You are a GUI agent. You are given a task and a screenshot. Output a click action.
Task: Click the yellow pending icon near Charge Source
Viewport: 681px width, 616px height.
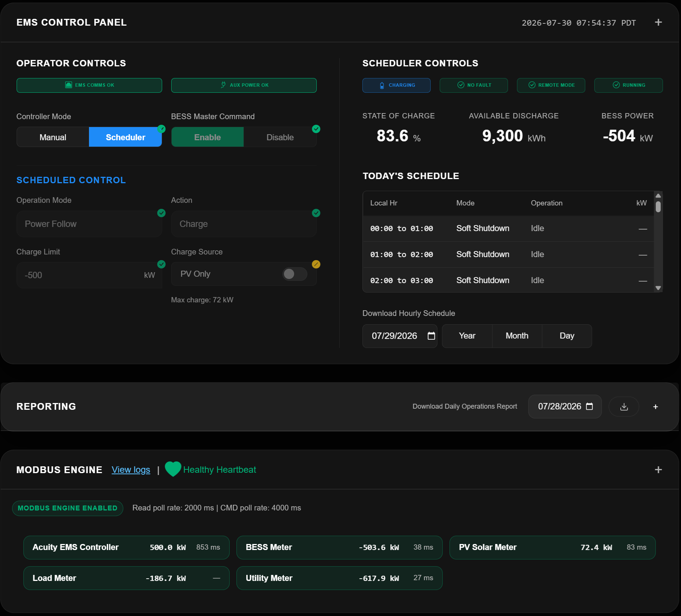point(316,264)
